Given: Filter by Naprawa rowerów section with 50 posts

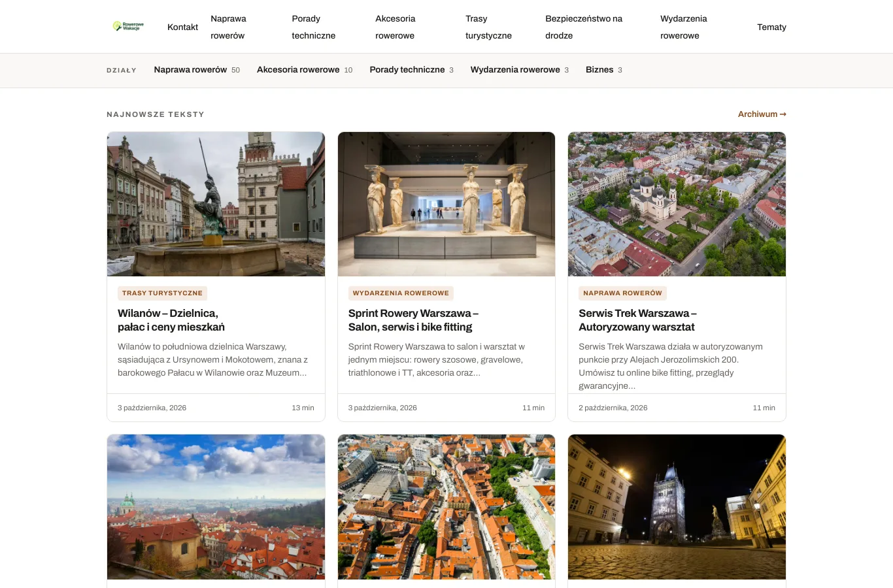Looking at the screenshot, I should click(197, 70).
